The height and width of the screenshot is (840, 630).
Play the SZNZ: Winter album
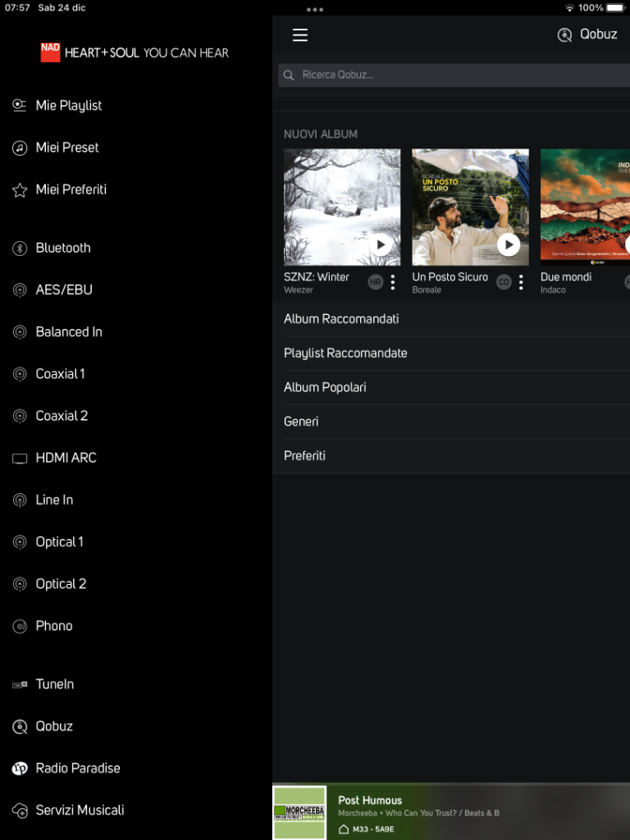380,244
